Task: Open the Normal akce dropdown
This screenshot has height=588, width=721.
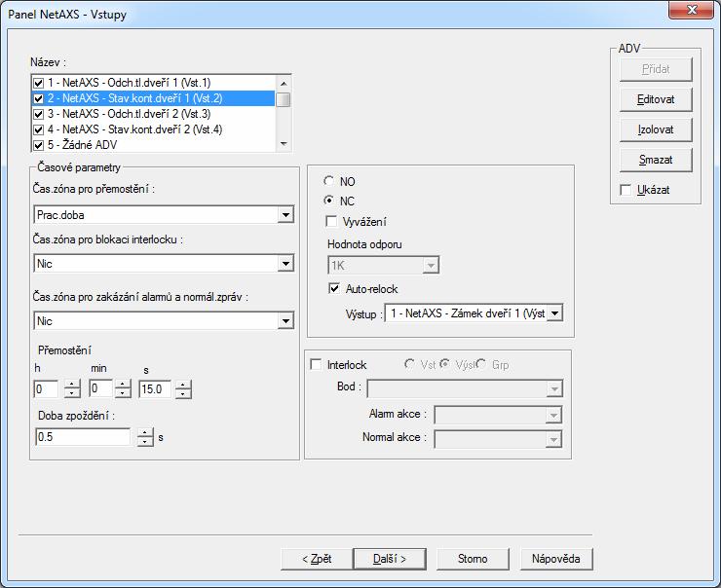Action: pyautogui.click(x=553, y=439)
